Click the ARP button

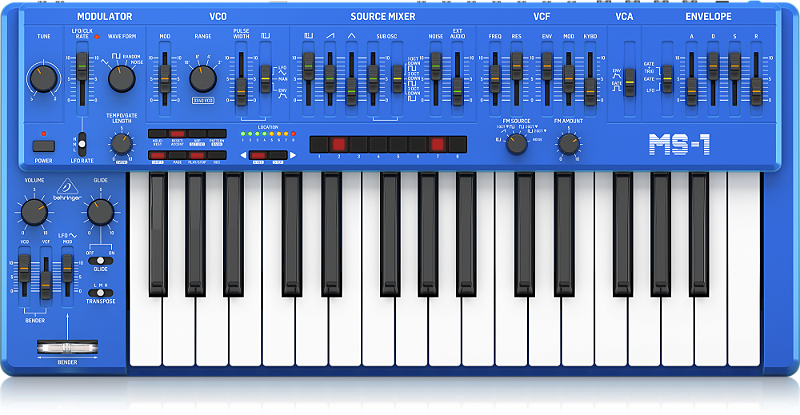point(197,134)
